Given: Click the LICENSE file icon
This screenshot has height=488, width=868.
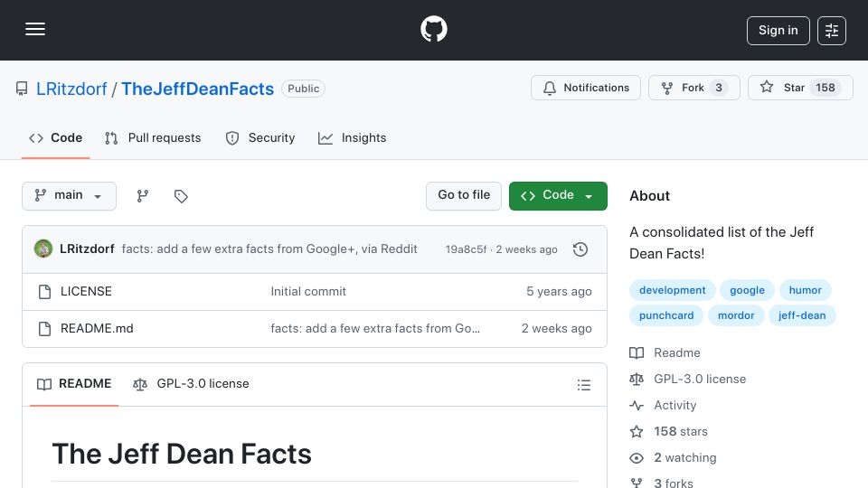Looking at the screenshot, I should tap(45, 292).
